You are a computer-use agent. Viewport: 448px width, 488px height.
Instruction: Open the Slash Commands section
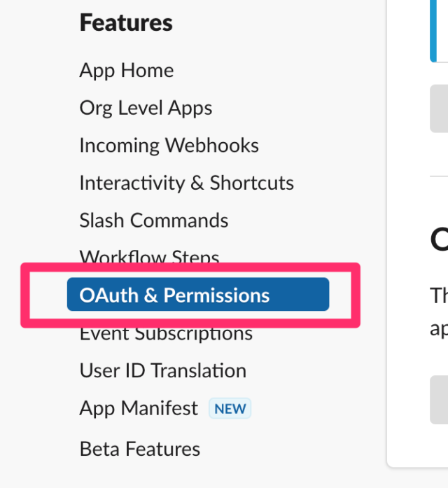click(154, 221)
